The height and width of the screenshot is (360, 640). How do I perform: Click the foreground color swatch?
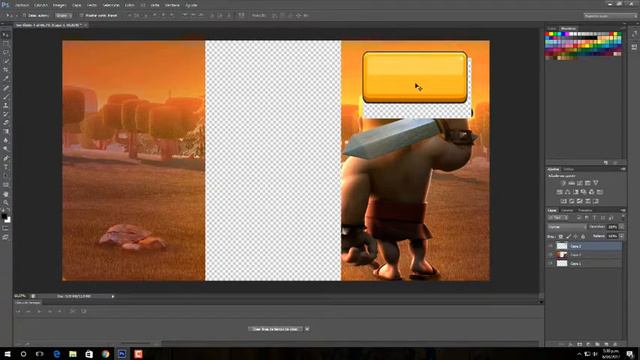[x=4, y=216]
